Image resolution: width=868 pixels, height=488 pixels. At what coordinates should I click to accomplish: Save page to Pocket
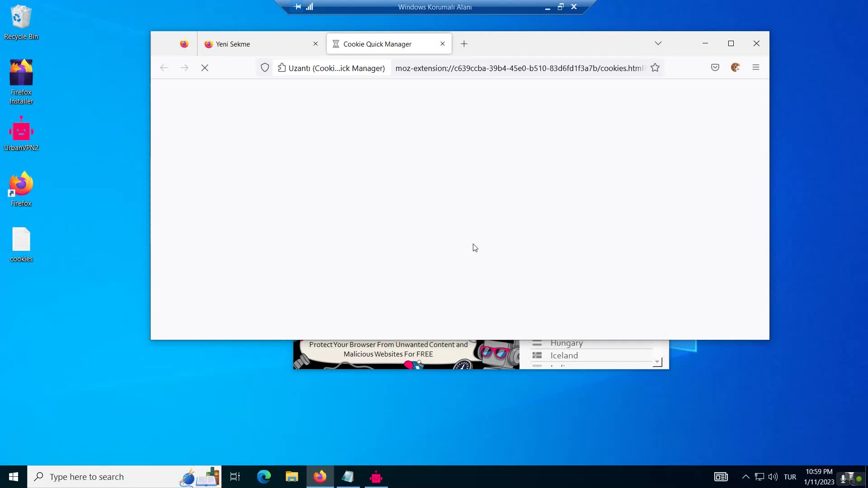coord(715,67)
